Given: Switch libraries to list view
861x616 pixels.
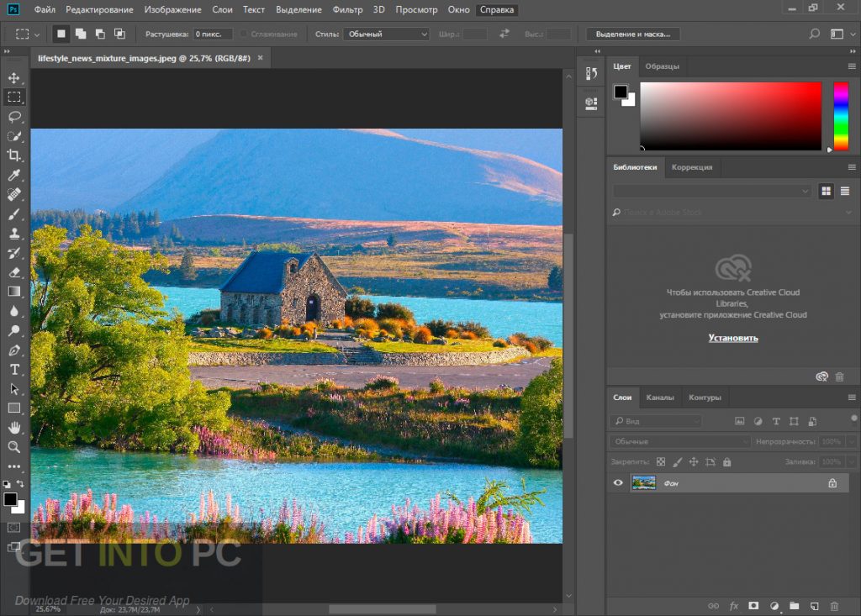Looking at the screenshot, I should (845, 191).
